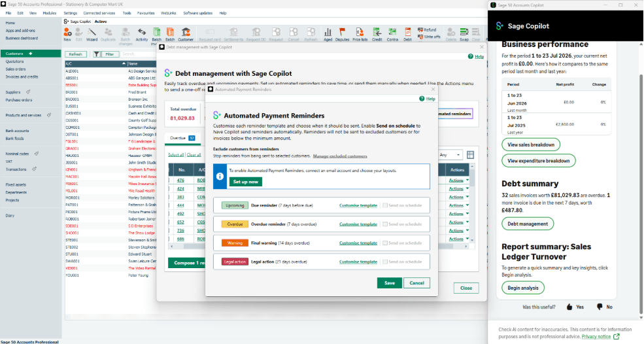Open the Software updates menu
644x344 pixels.
coord(197,13)
